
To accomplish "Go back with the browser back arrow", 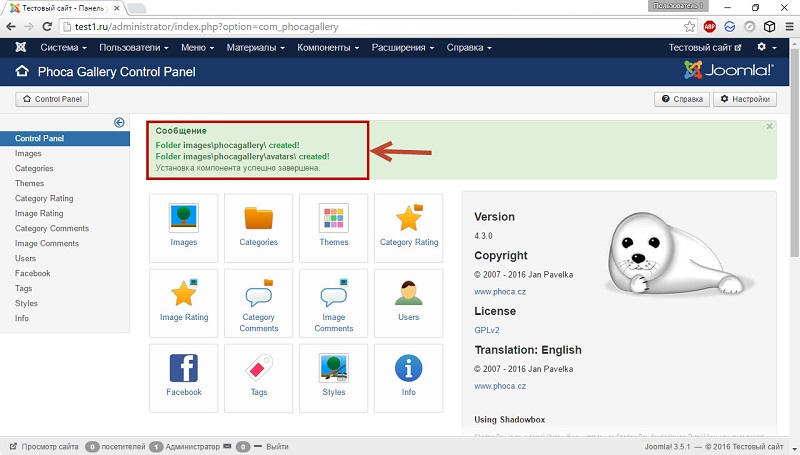I will coord(11,27).
